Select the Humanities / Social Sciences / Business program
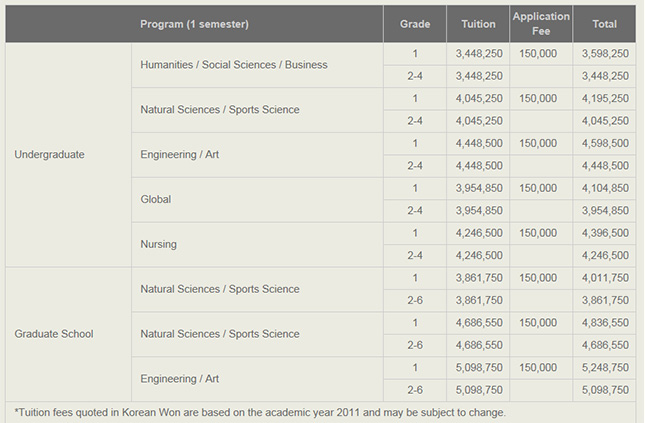This screenshot has width=645, height=423. [234, 65]
